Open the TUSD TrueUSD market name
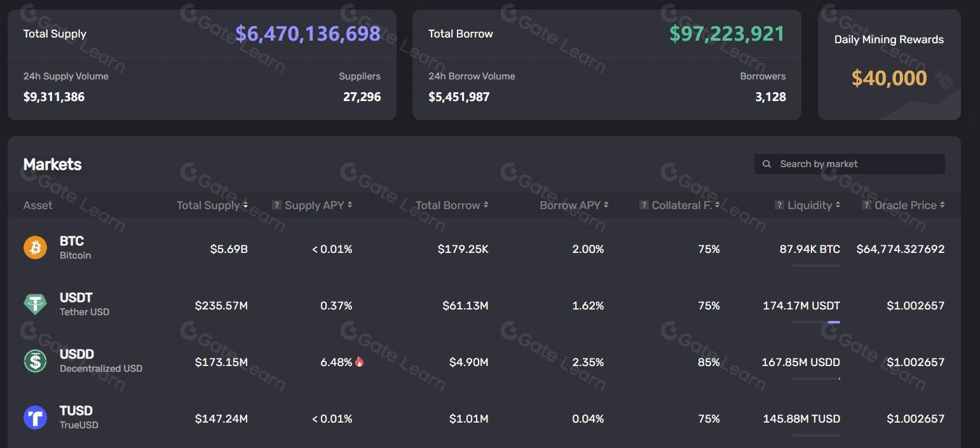Image resolution: width=980 pixels, height=448 pixels. click(76, 411)
